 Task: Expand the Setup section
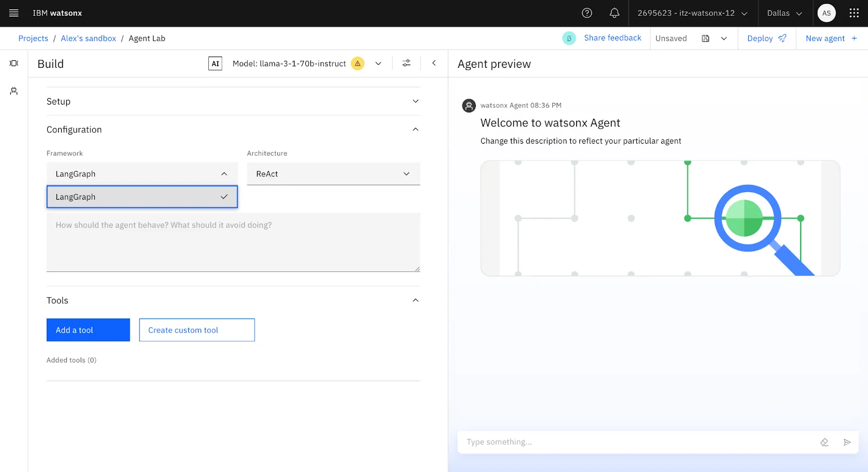coord(233,101)
